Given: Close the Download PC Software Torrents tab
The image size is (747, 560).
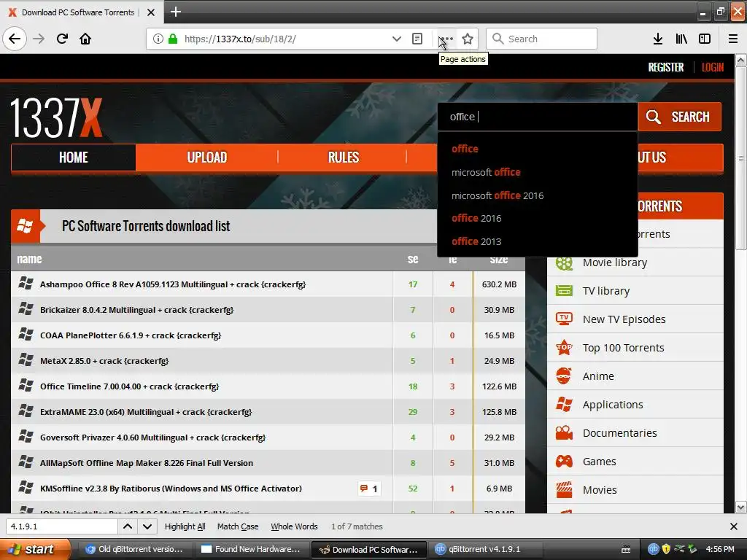Looking at the screenshot, I should [x=151, y=12].
